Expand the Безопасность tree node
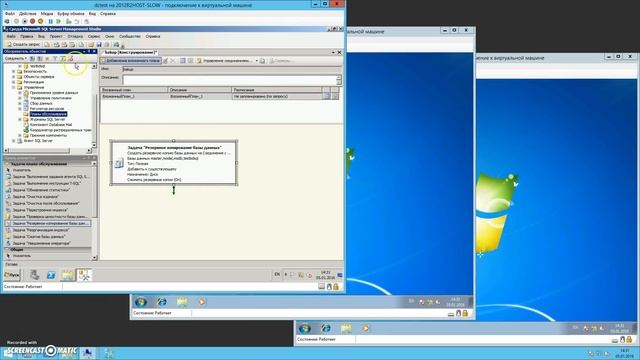640x360 pixels. (x=13, y=71)
